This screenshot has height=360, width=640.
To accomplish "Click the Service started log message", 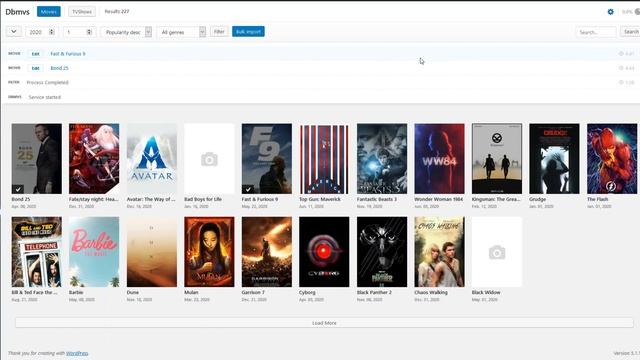I will (x=45, y=97).
